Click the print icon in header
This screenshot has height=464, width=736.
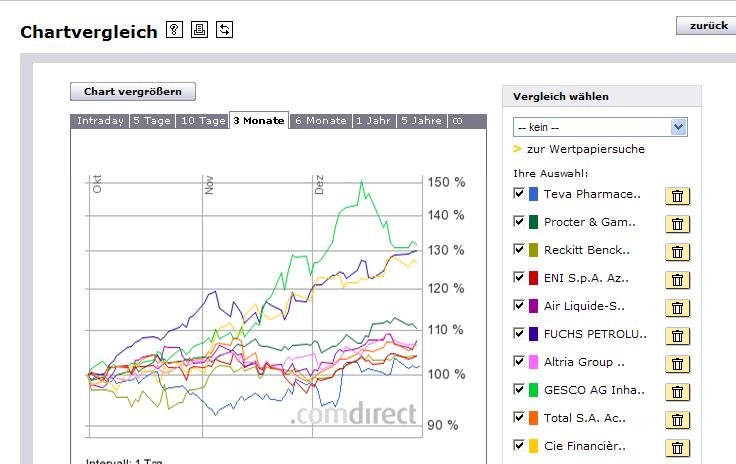[x=200, y=30]
